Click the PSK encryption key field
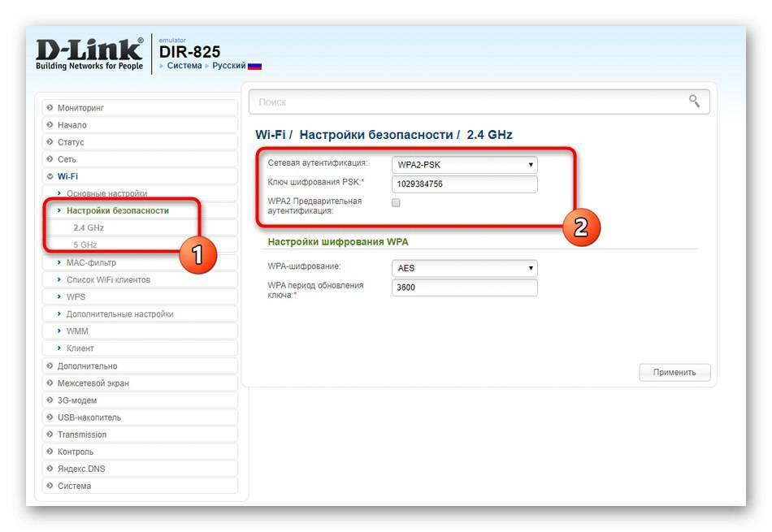 464,184
